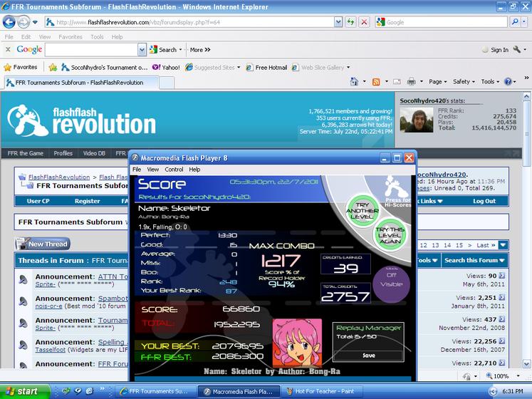This screenshot has width=532, height=399.
Task: Click the new tab button
Action: click(x=167, y=82)
